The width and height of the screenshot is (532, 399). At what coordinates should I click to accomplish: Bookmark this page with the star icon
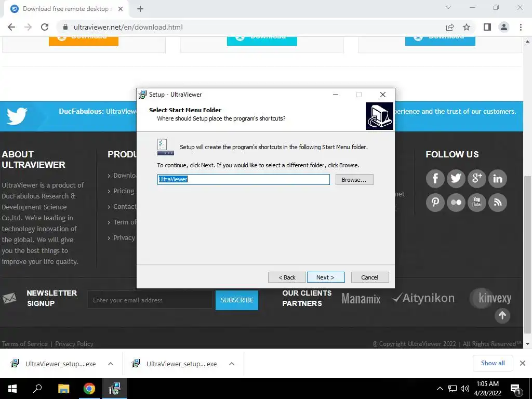tap(467, 27)
